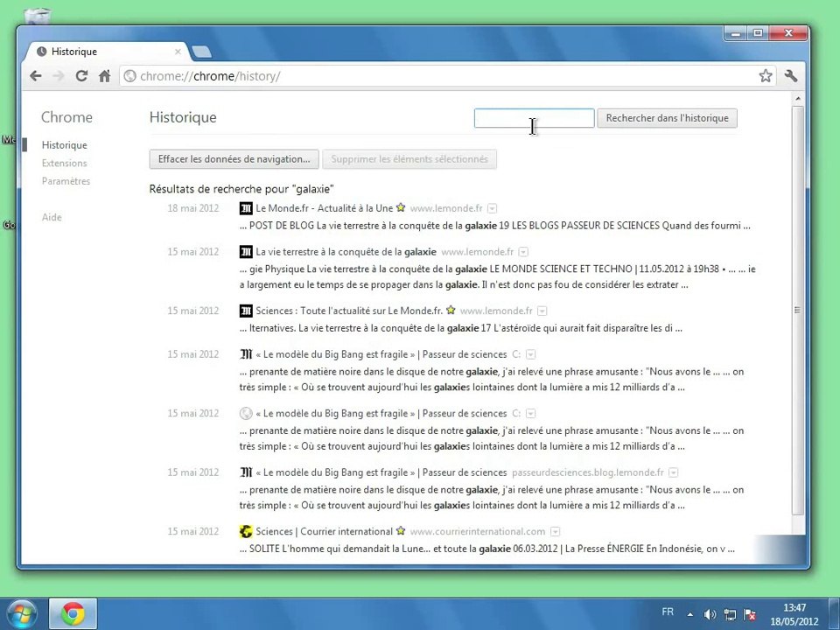The height and width of the screenshot is (630, 840).
Task: Close the Historique tab
Action: pos(178,52)
